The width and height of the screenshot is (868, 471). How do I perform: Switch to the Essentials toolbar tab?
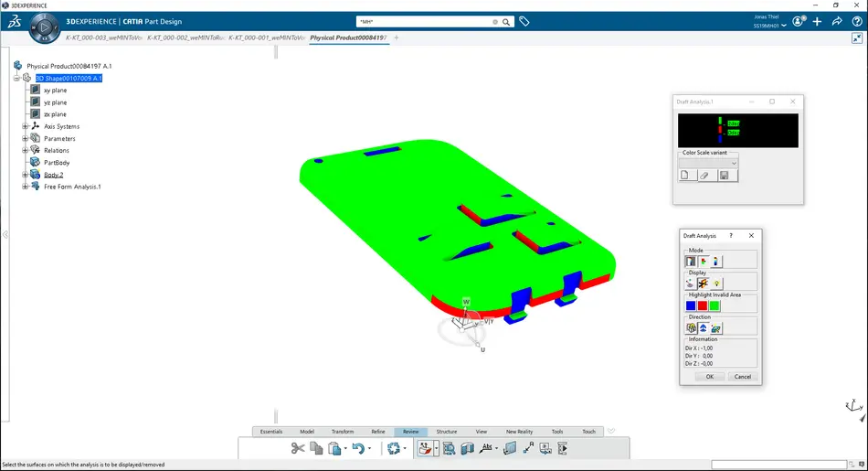271,432
